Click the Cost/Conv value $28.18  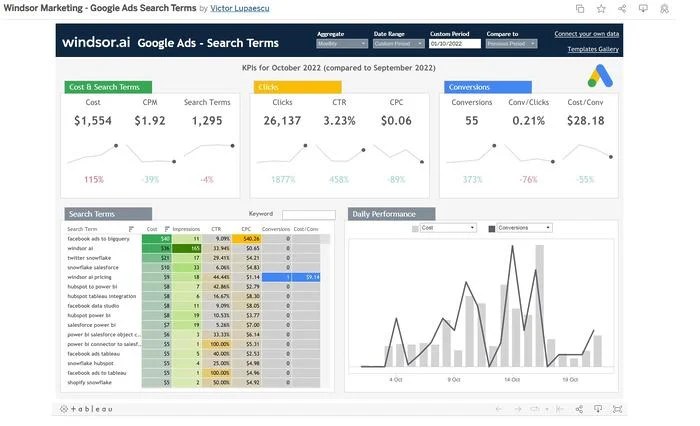coord(586,121)
